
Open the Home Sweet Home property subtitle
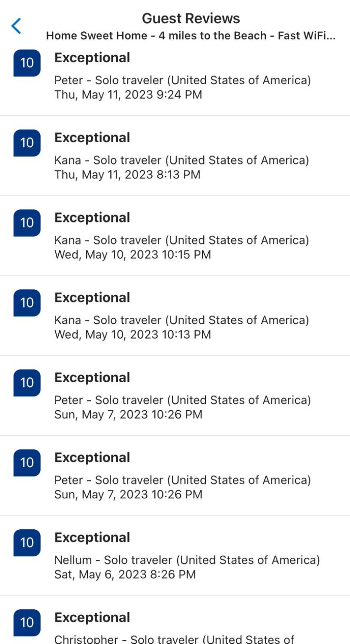pyautogui.click(x=191, y=36)
